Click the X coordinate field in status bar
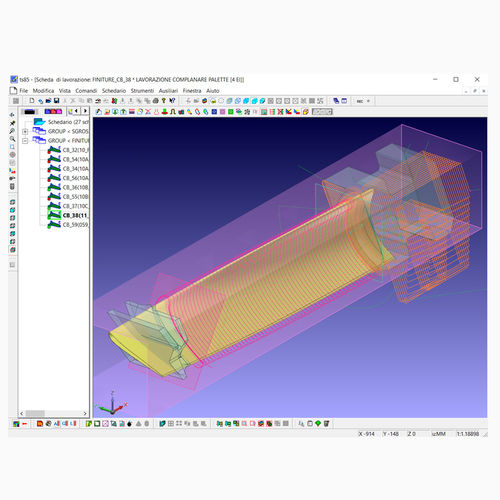 [x=366, y=434]
